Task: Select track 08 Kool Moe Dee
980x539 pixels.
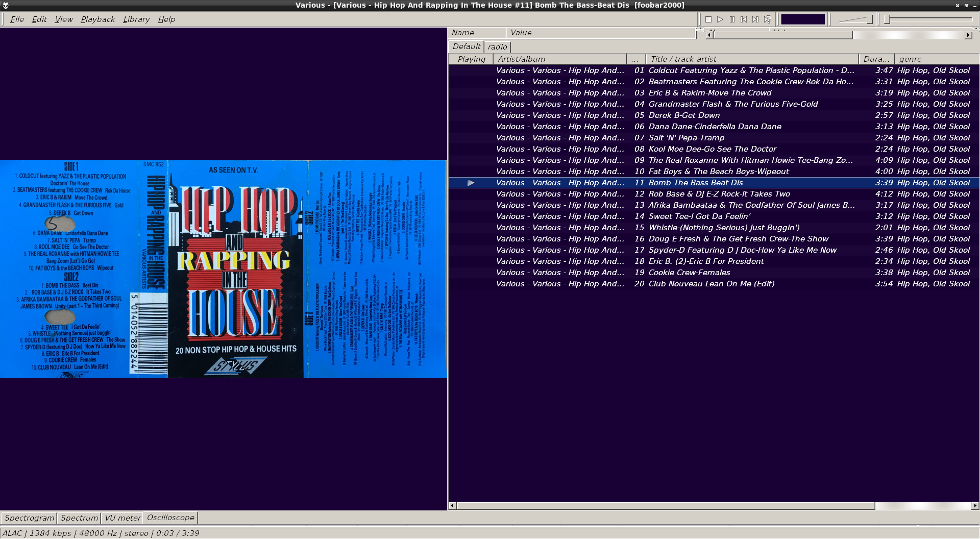Action: [x=714, y=149]
